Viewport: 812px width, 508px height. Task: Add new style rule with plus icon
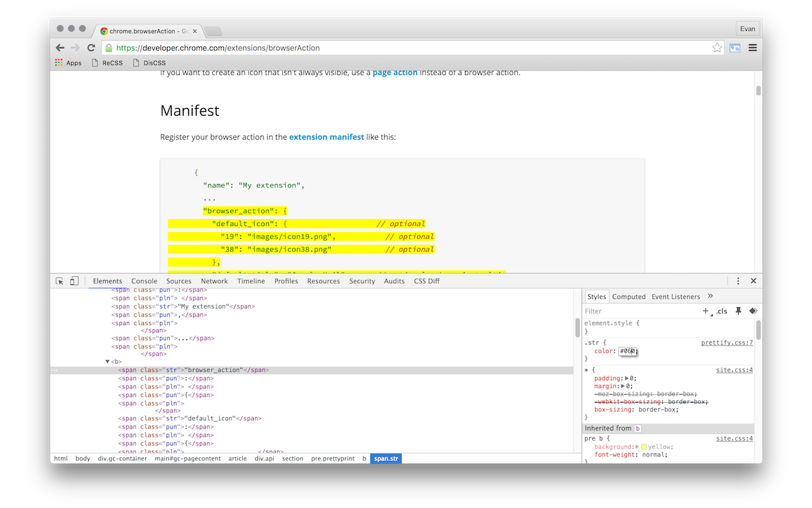[705, 311]
